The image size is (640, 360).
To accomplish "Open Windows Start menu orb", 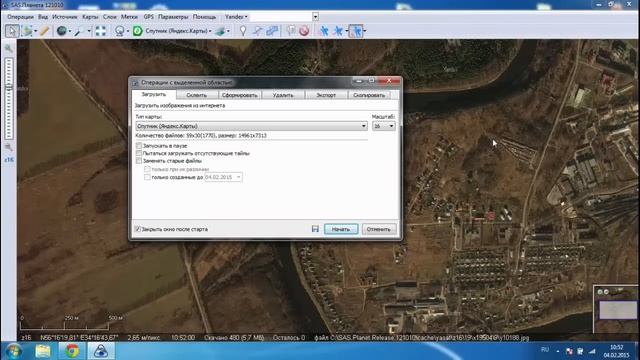I will [13, 351].
